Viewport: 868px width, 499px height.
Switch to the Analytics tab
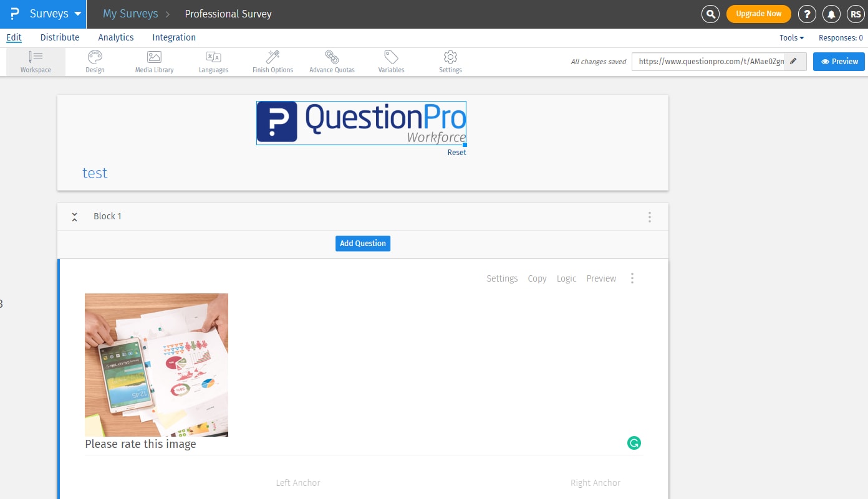(115, 37)
